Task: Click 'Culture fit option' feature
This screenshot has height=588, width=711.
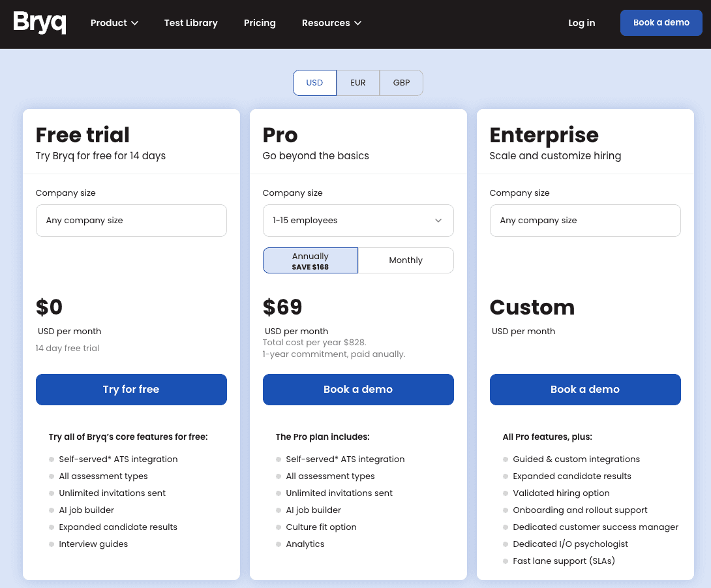Action: (321, 527)
